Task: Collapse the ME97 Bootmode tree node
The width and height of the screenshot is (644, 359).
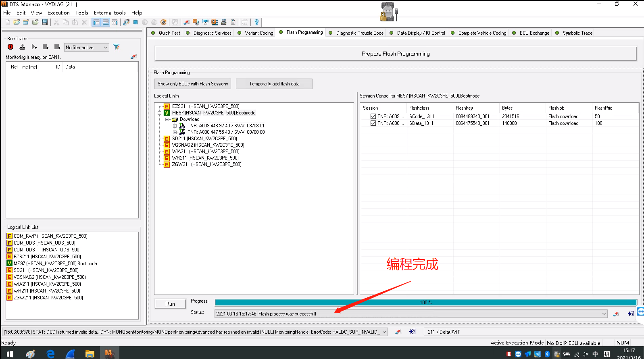Action: click(160, 113)
